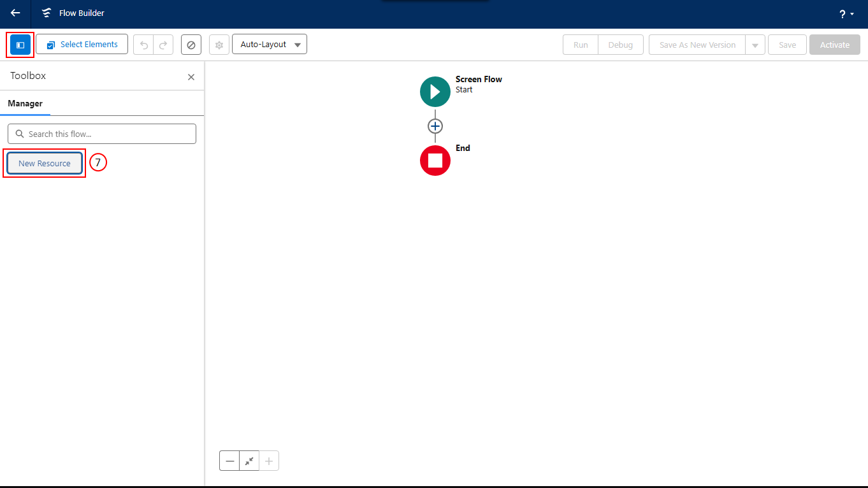868x488 pixels.
Task: Click the End label text
Action: pos(463,148)
